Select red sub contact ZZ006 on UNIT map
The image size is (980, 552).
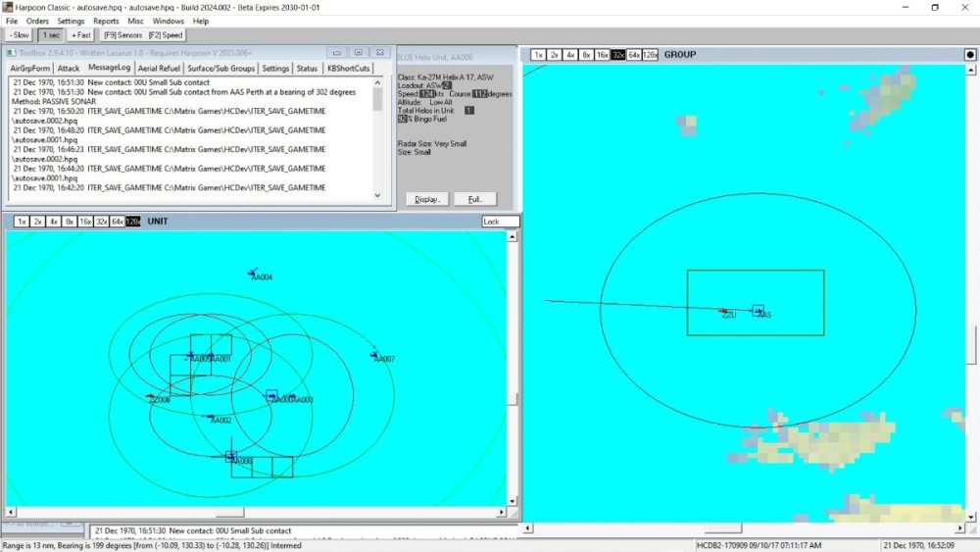[x=150, y=396]
